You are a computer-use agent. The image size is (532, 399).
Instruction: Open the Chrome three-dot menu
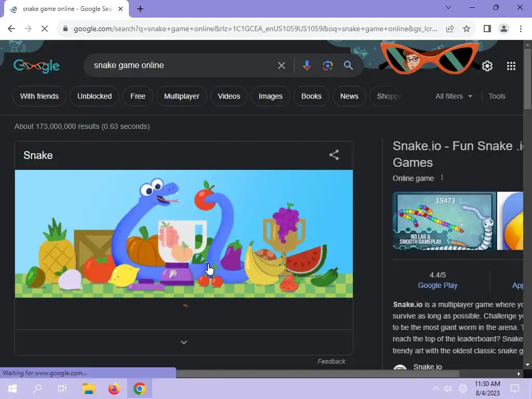(x=521, y=29)
